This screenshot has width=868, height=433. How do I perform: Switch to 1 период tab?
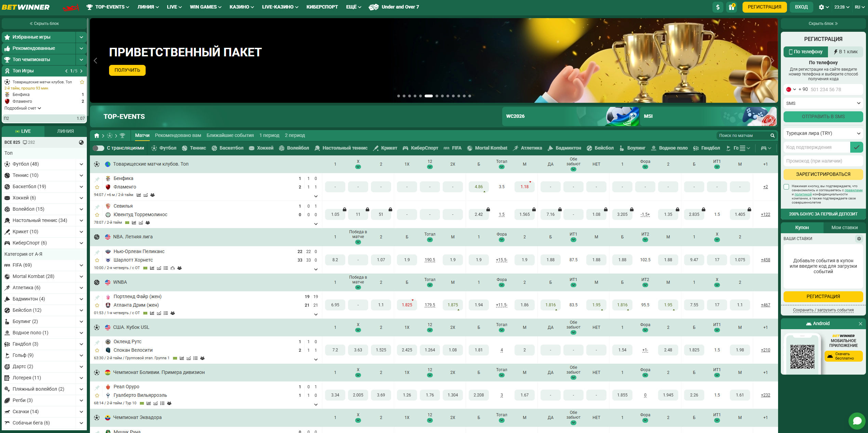(x=269, y=136)
